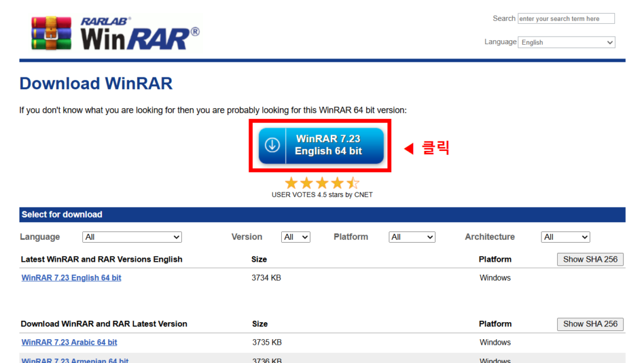Focus the search term input field
Image resolution: width=644 pixels, height=363 pixels.
click(566, 18)
